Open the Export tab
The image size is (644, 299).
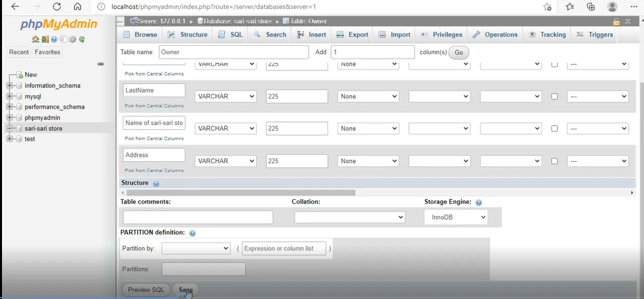coord(352,35)
